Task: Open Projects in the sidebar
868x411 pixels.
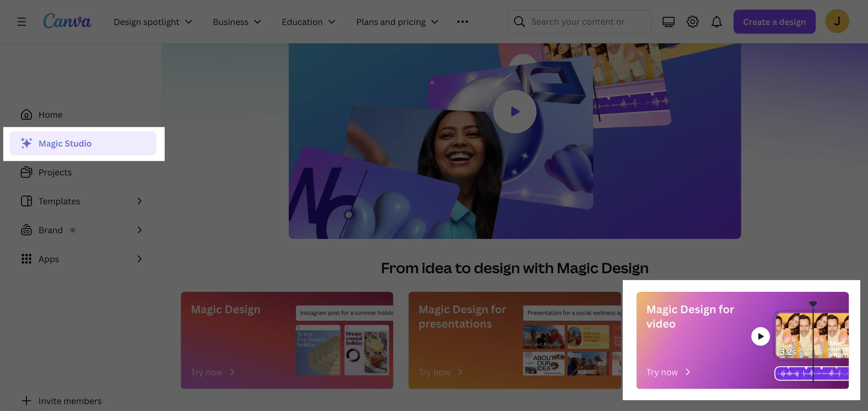Action: coord(55,172)
